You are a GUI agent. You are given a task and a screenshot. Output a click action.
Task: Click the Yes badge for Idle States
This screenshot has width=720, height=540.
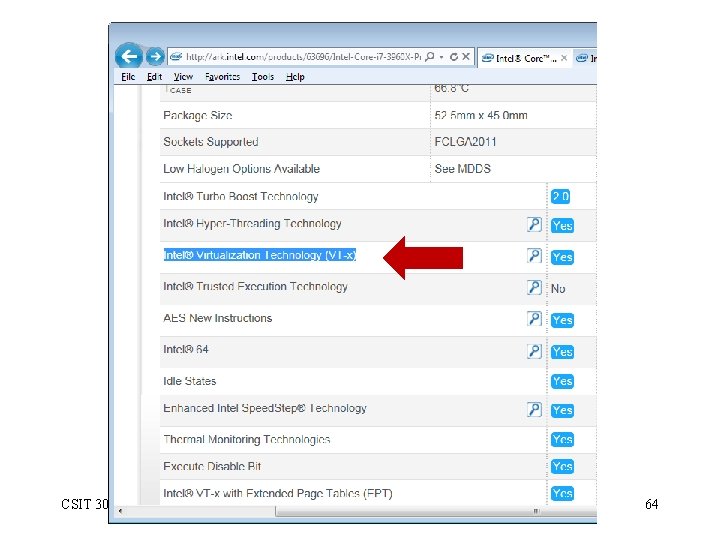tap(562, 381)
